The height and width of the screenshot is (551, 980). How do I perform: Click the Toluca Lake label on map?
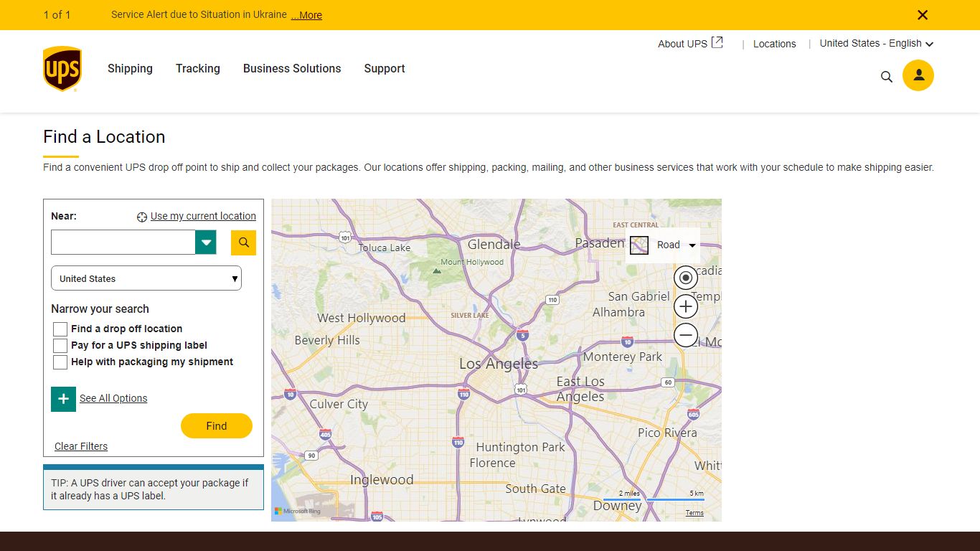(385, 248)
